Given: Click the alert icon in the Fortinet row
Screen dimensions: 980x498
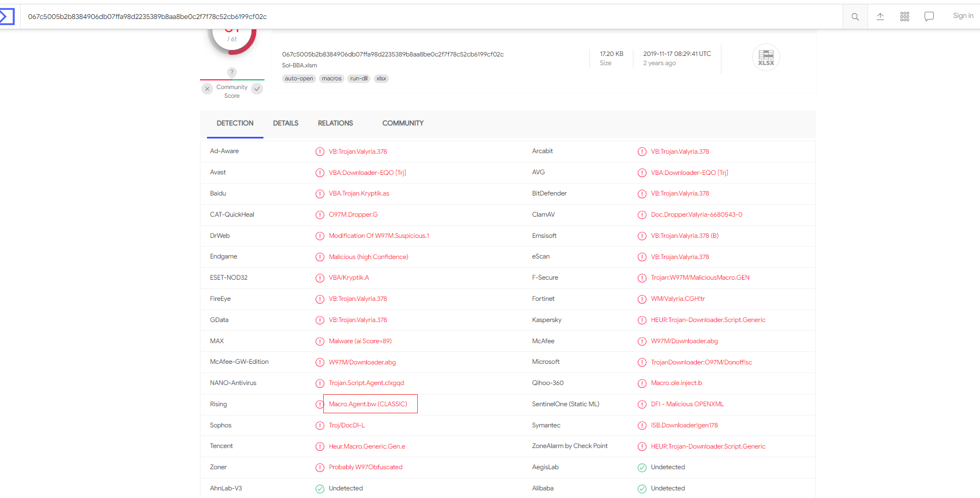Looking at the screenshot, I should click(x=642, y=299).
